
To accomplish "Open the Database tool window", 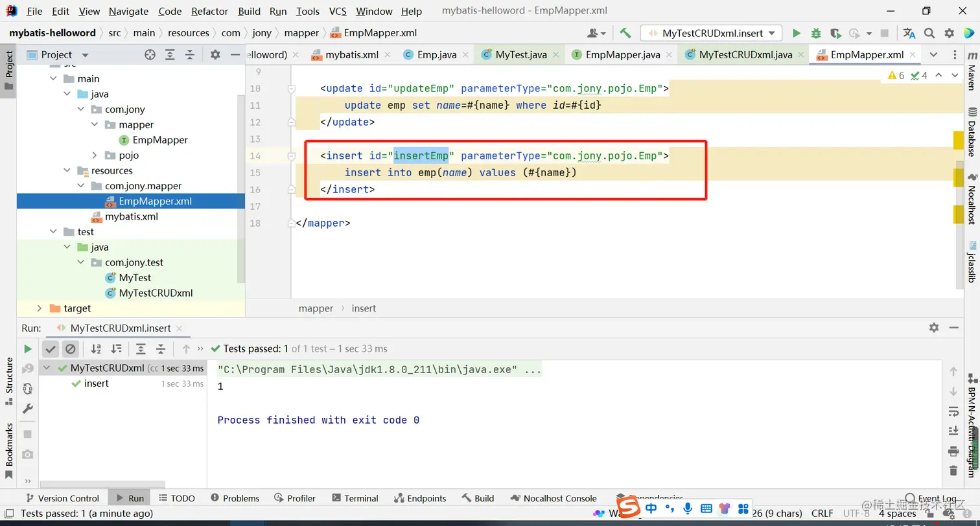I will coord(972,133).
